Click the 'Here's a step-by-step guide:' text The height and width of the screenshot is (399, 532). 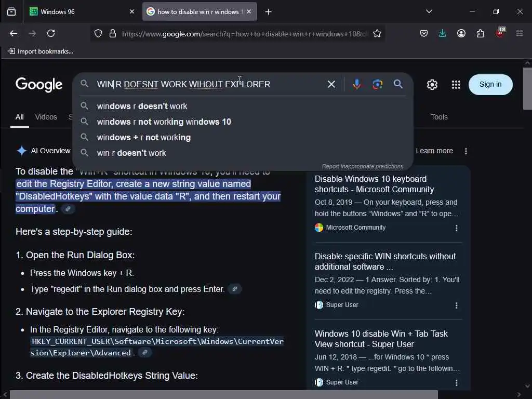(x=74, y=232)
